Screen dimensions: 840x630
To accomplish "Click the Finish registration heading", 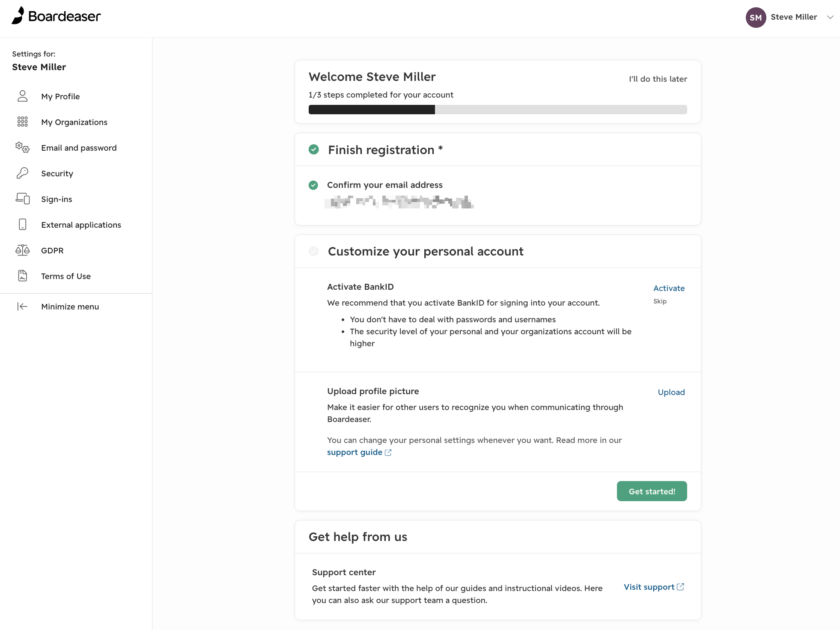I will 385,150.
